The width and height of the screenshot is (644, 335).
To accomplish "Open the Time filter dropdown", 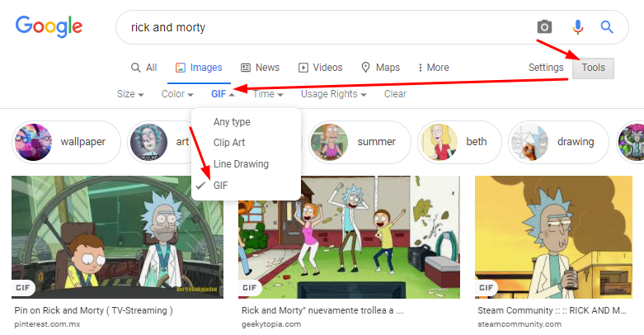I will point(268,94).
